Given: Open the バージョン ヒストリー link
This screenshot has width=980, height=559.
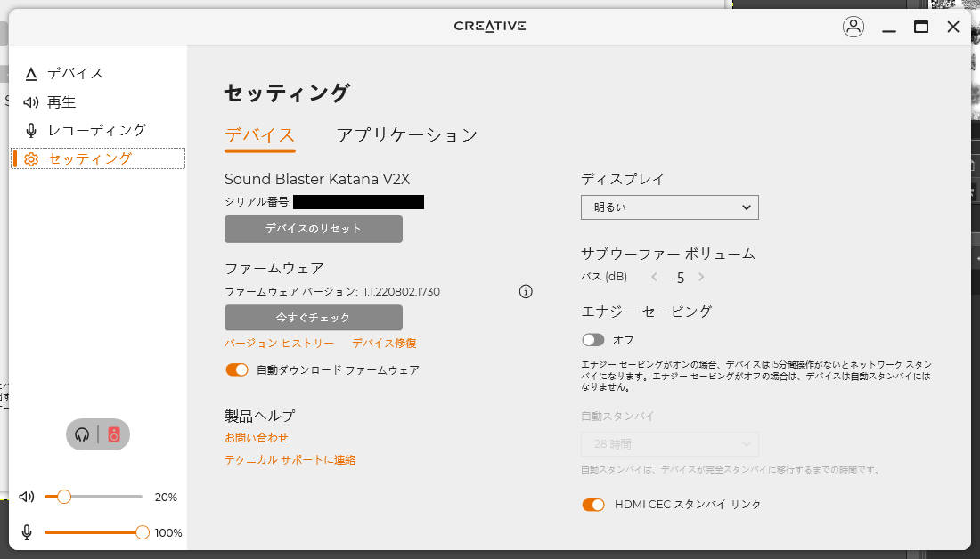Looking at the screenshot, I should pyautogui.click(x=280, y=343).
